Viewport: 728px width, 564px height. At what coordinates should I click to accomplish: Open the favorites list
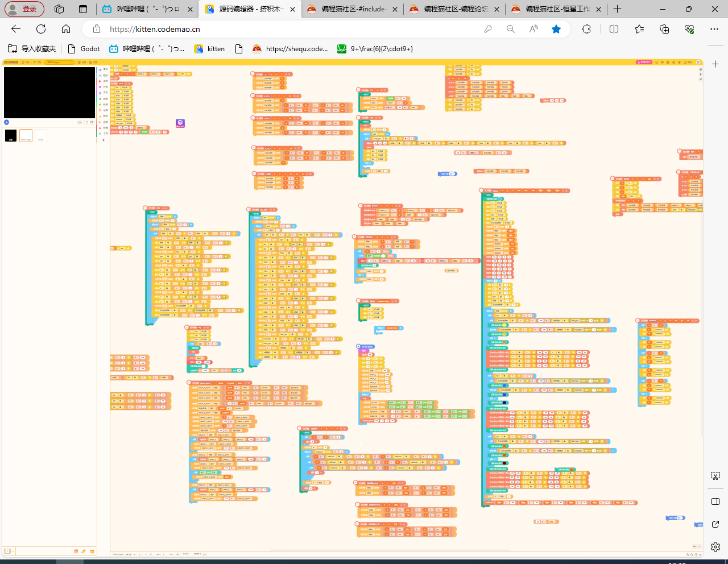(x=639, y=29)
